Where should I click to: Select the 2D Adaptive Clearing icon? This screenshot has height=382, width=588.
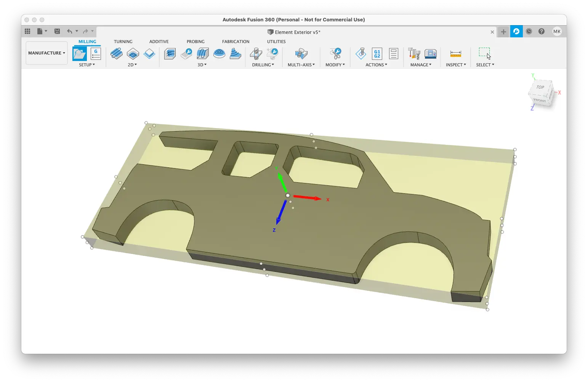click(117, 54)
